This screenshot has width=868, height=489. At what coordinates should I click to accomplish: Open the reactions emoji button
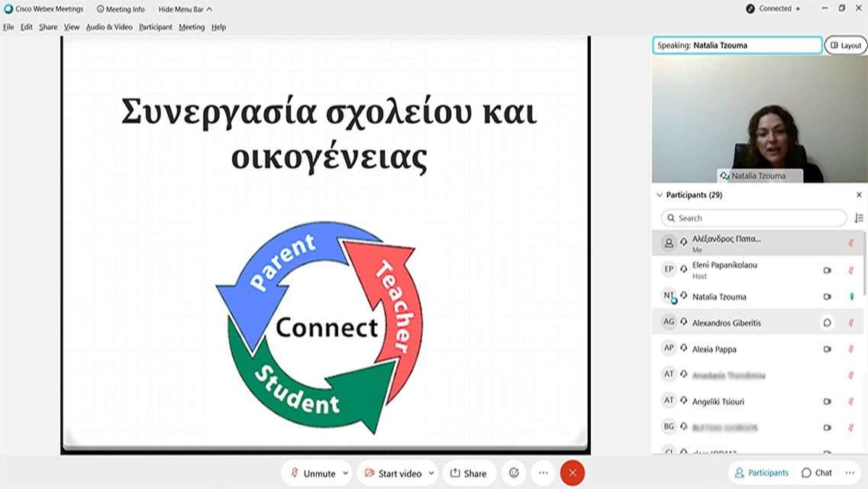pyautogui.click(x=514, y=473)
